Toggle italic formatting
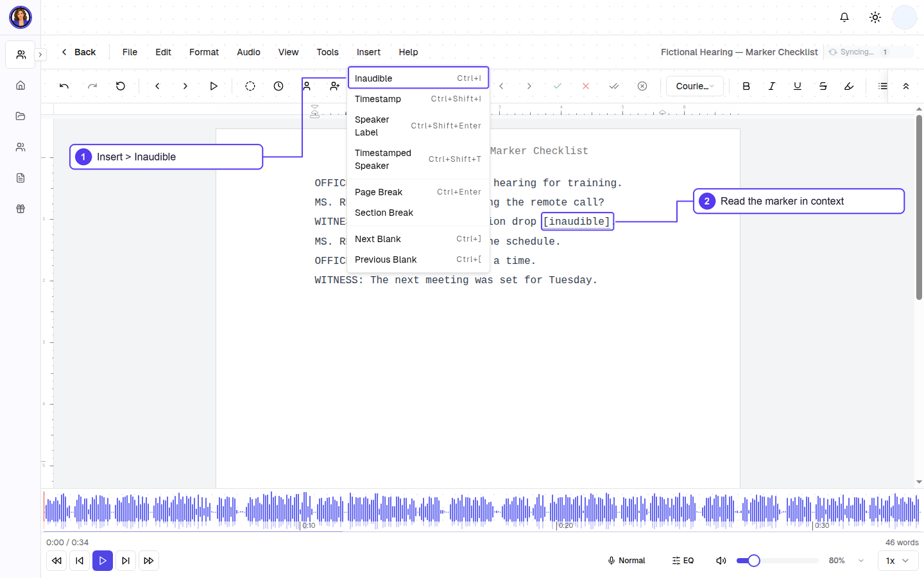Screen dimensions: 924x578 (x=772, y=86)
